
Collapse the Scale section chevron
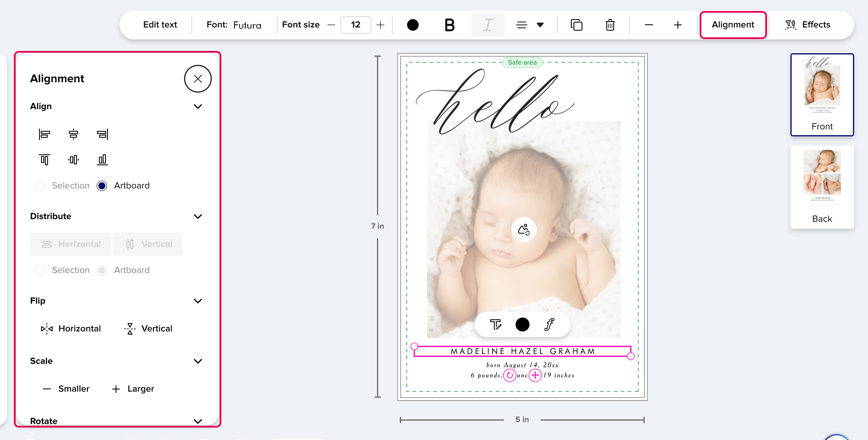click(198, 361)
